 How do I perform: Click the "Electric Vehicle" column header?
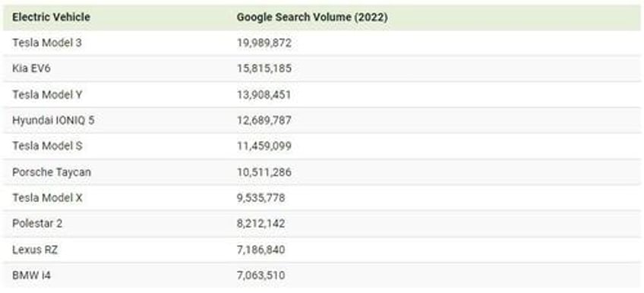coord(51,17)
